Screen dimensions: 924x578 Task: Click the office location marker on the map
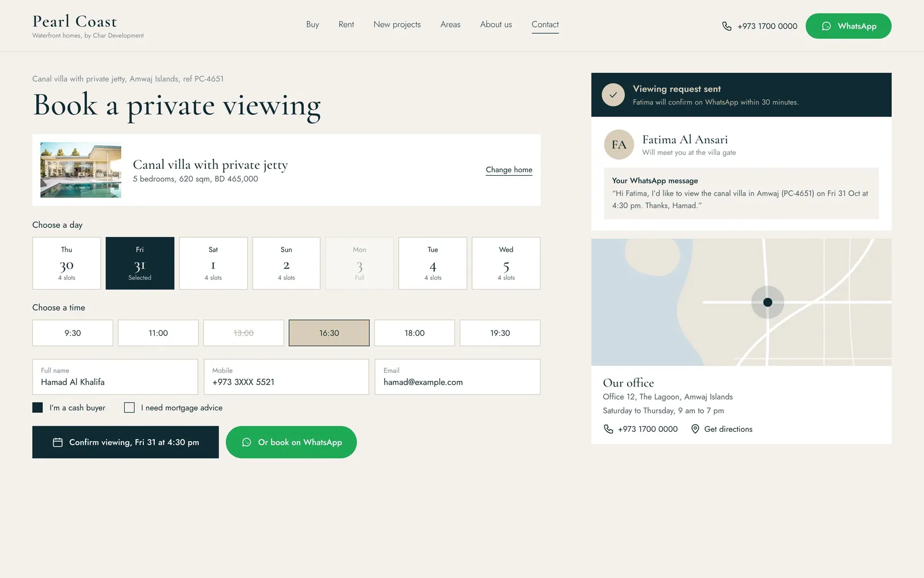(x=767, y=302)
